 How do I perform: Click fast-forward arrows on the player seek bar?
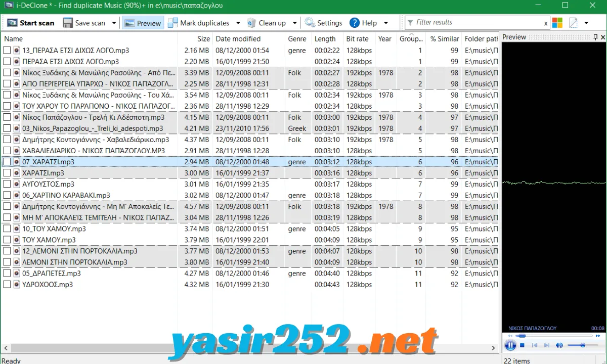click(x=598, y=335)
